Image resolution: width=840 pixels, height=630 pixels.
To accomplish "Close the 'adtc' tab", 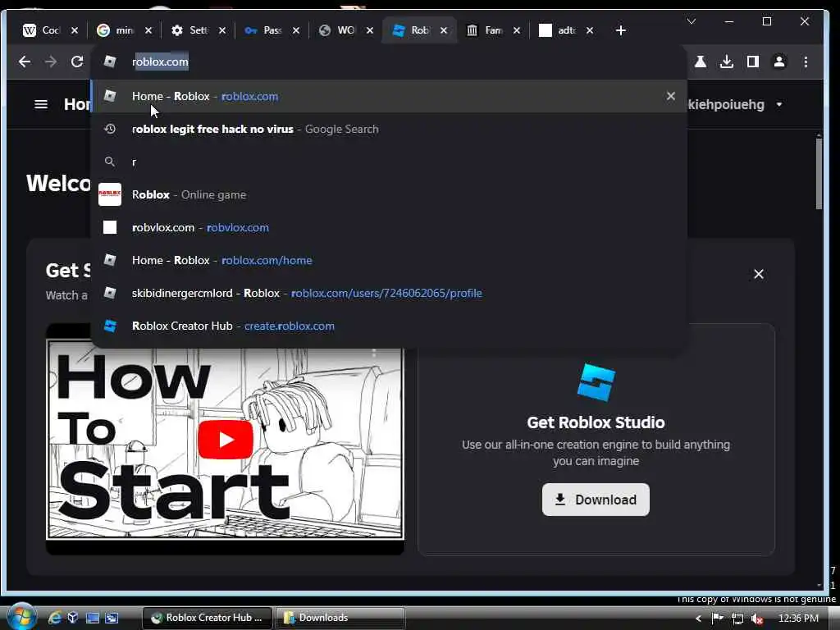I will [x=590, y=30].
